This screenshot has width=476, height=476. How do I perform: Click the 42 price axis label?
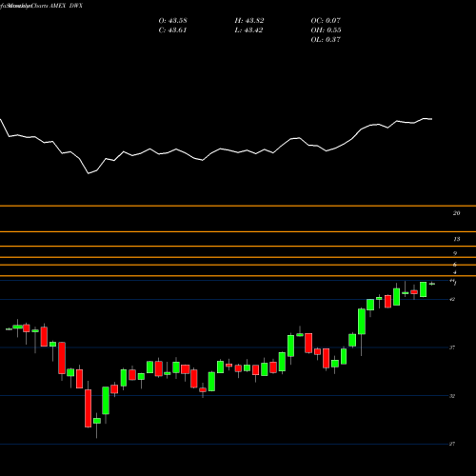pyautogui.click(x=453, y=299)
